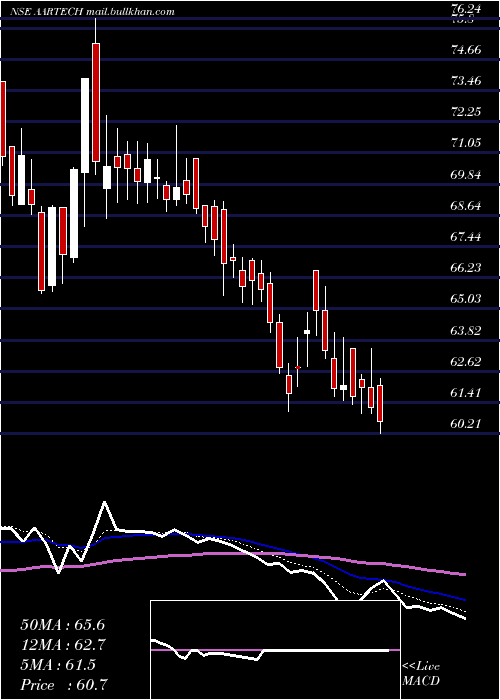The image size is (500, 700).
Task: Click the 73.46 price axis label
Action: pos(466,81)
